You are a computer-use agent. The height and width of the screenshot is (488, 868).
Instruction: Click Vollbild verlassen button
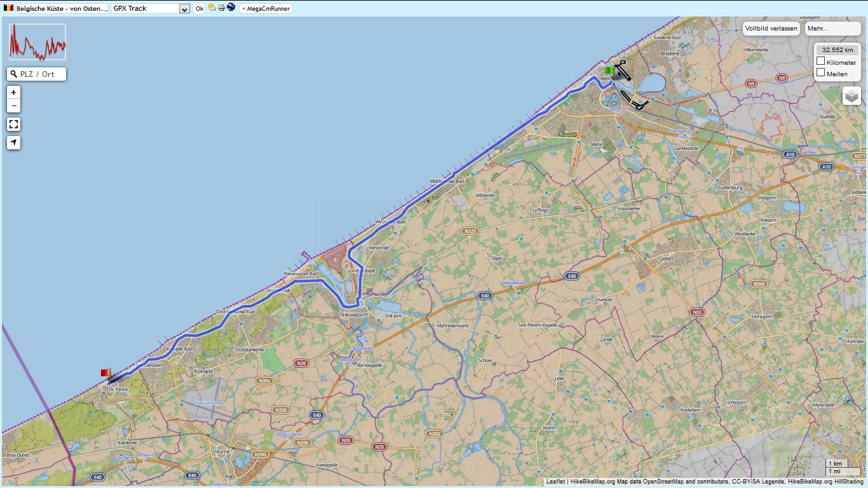tap(771, 29)
